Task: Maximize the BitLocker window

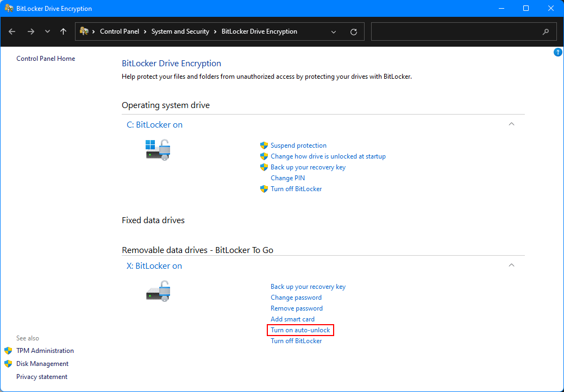Action: tap(526, 8)
